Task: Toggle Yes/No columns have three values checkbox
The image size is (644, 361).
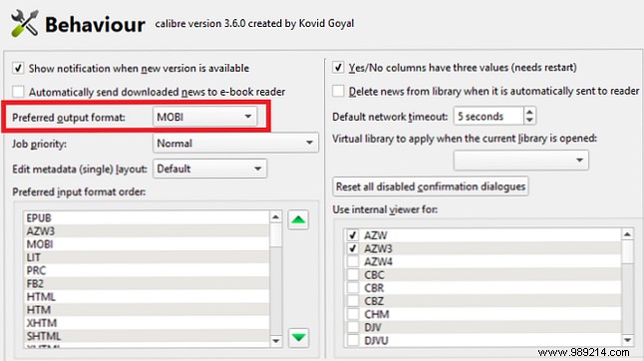Action: pos(338,67)
